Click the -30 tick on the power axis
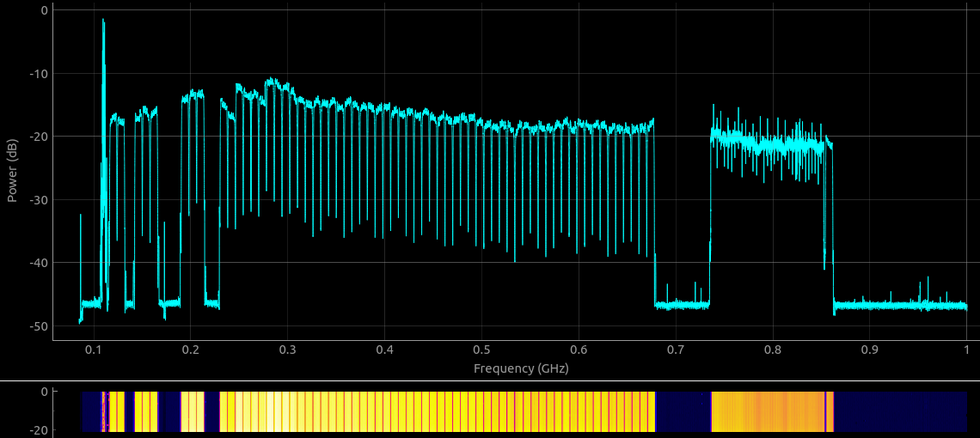The height and width of the screenshot is (438, 980). tap(36, 199)
